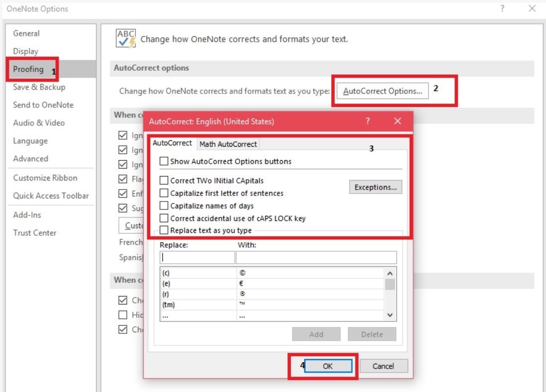Open the General options category

point(26,33)
